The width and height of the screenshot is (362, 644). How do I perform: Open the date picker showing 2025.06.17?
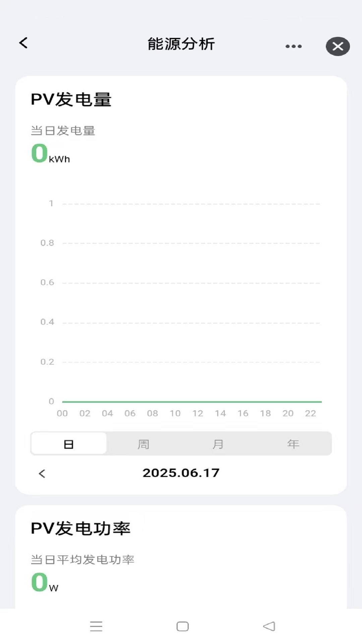point(181,473)
